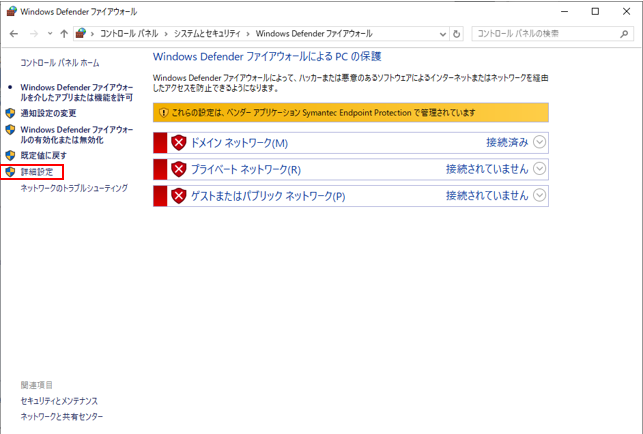
Task: Close the firewall window
Action: pyautogui.click(x=626, y=11)
